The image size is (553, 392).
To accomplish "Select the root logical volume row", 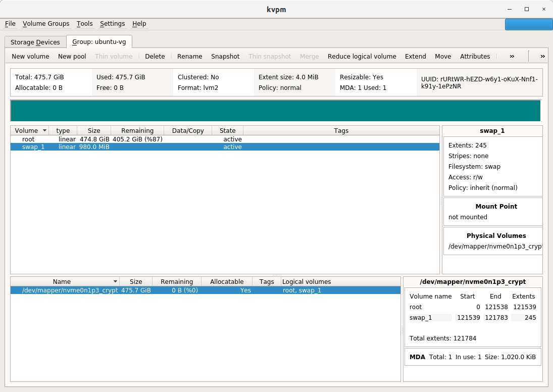I will [x=28, y=139].
